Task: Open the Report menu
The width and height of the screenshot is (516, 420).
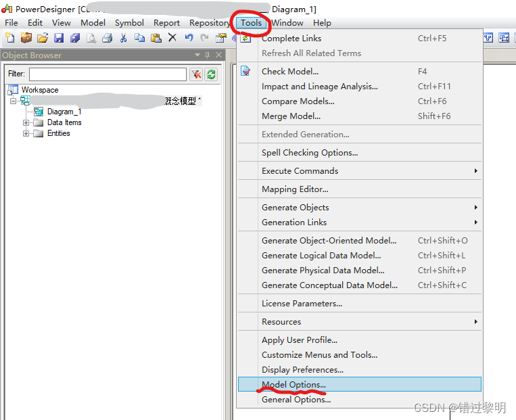Action: 166,23
